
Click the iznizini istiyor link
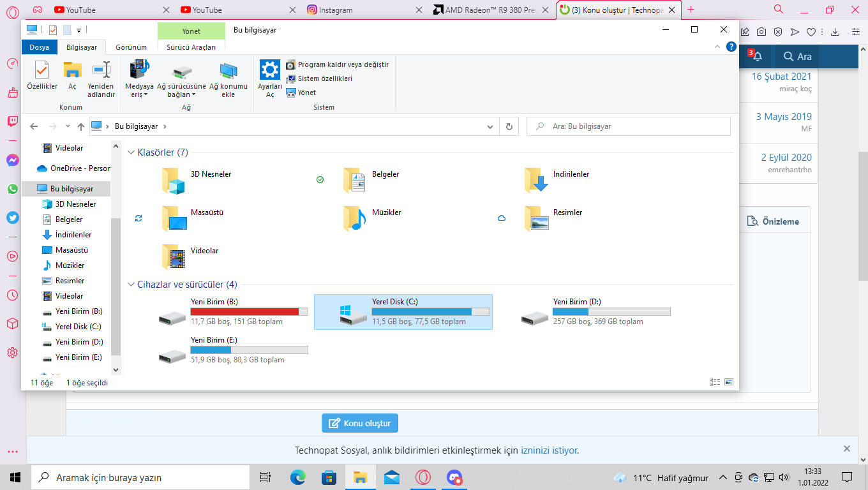tap(549, 450)
